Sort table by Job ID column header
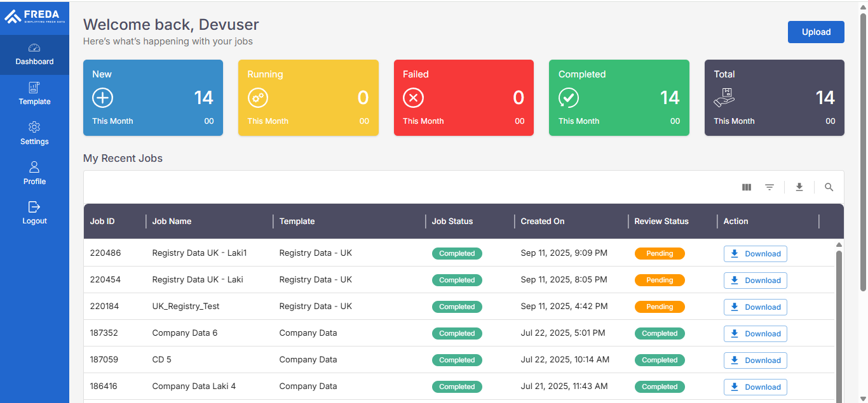Screen dimensions: 868x403 (x=102, y=221)
